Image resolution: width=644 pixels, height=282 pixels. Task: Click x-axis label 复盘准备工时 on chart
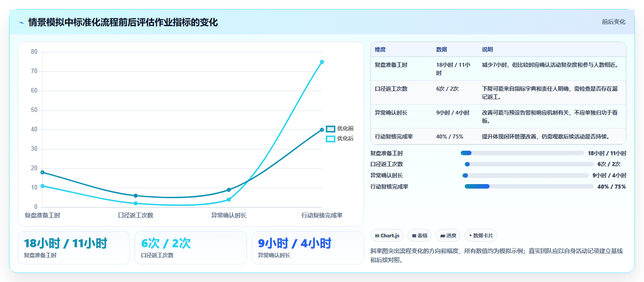pyautogui.click(x=42, y=215)
